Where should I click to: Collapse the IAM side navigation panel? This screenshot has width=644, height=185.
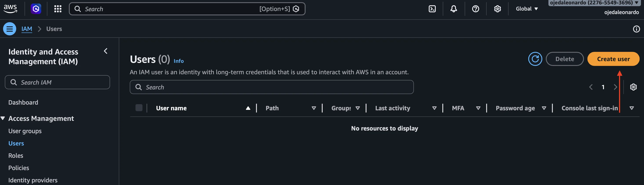(106, 51)
